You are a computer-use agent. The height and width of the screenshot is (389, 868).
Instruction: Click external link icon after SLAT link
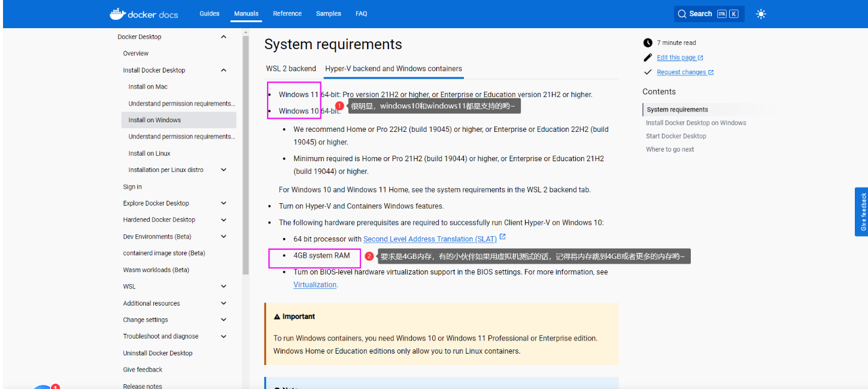(503, 237)
